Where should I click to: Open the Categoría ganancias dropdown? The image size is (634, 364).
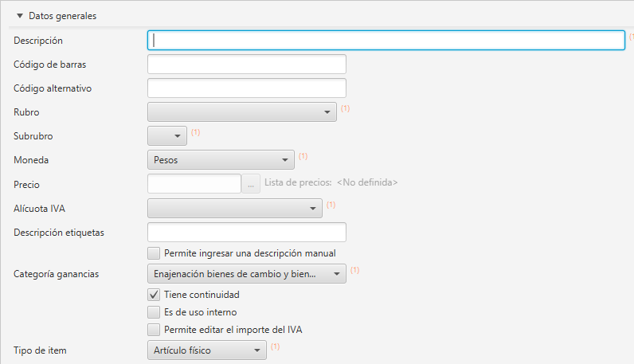tap(247, 274)
